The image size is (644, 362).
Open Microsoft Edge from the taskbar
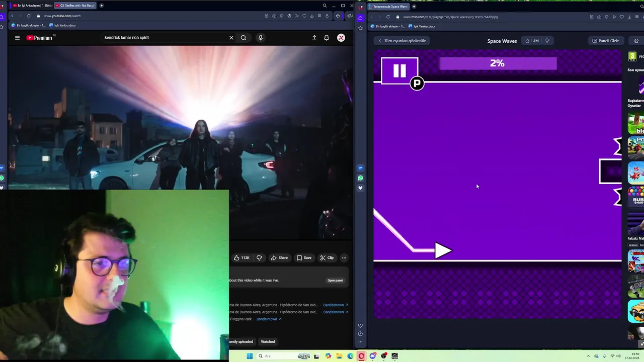pos(351,356)
